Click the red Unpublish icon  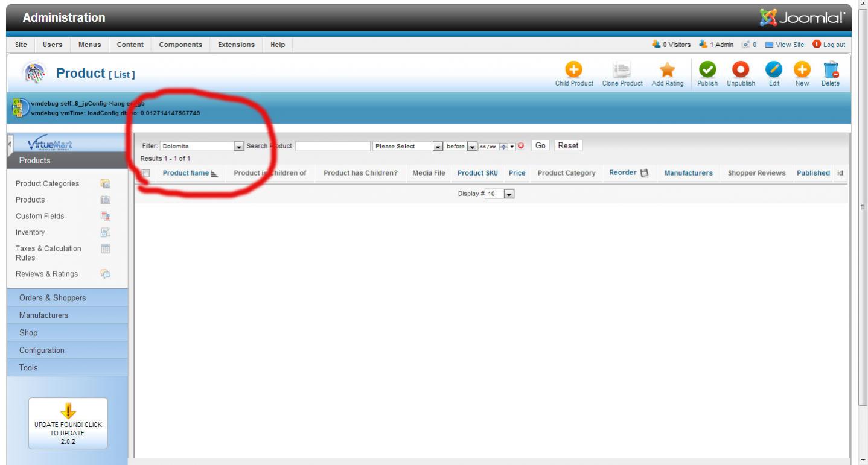[740, 71]
